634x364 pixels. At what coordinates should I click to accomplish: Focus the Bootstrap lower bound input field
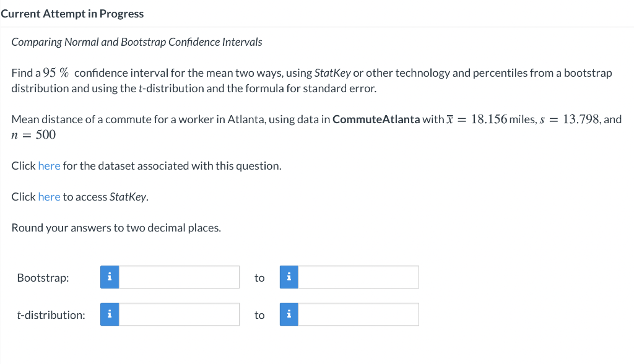179,277
